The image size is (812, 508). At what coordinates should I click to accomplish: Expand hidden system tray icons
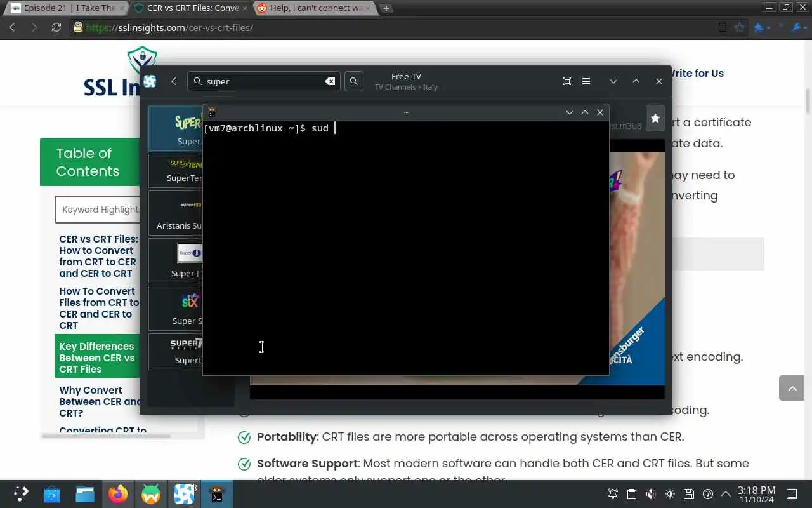pyautogui.click(x=726, y=493)
